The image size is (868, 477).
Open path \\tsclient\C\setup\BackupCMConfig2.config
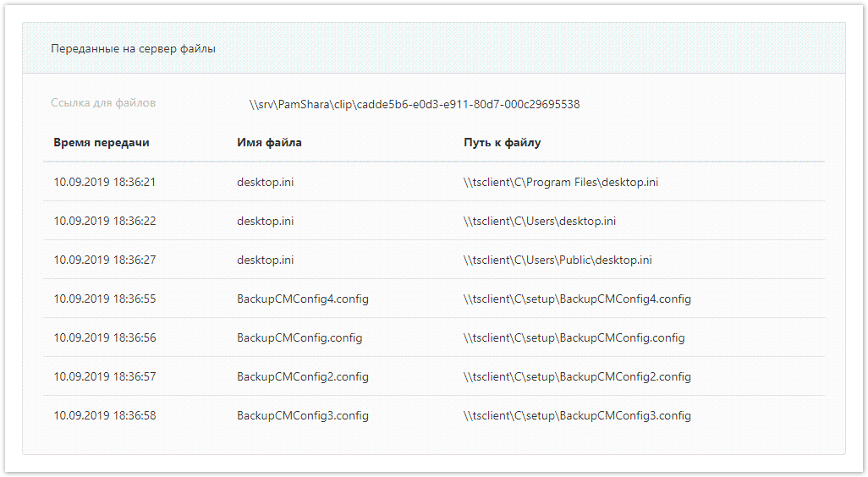coord(577,376)
